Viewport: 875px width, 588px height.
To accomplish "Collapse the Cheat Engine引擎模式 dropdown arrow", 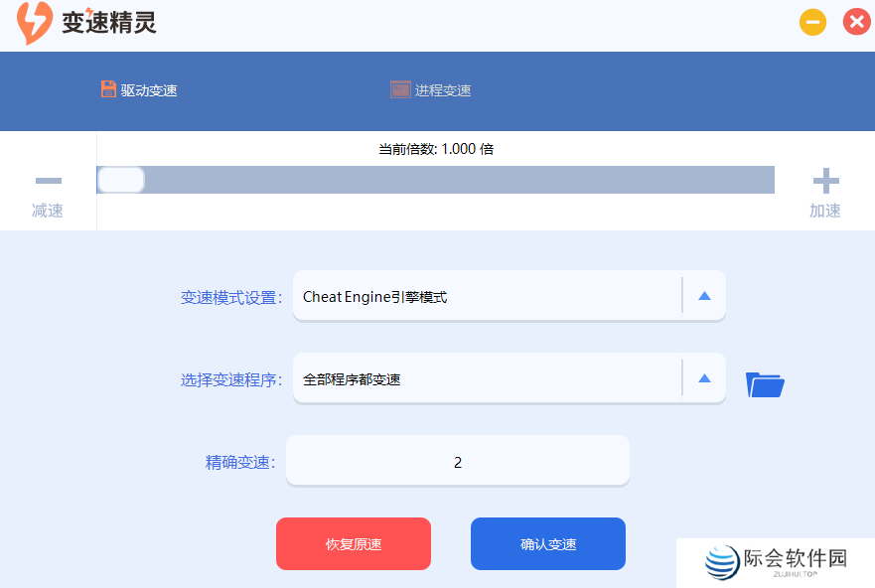I will click(707, 295).
